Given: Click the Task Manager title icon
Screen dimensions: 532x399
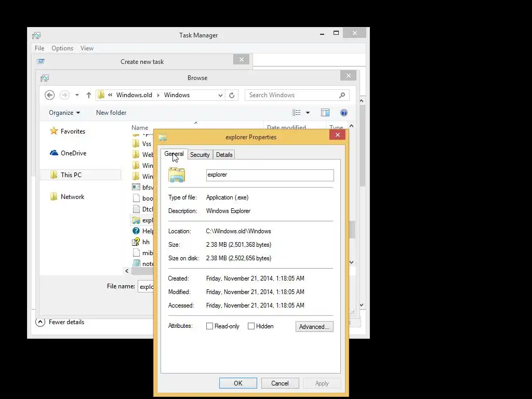Looking at the screenshot, I should click(x=36, y=35).
